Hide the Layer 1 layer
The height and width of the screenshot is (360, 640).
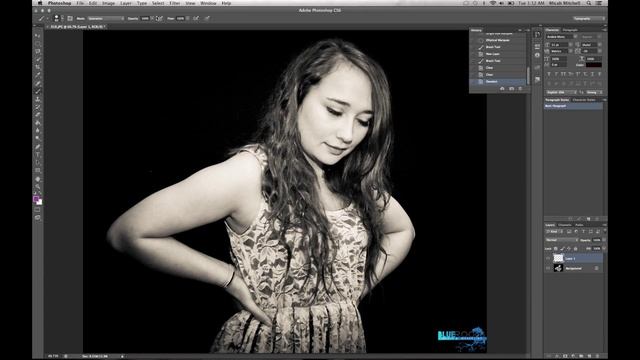click(x=548, y=258)
